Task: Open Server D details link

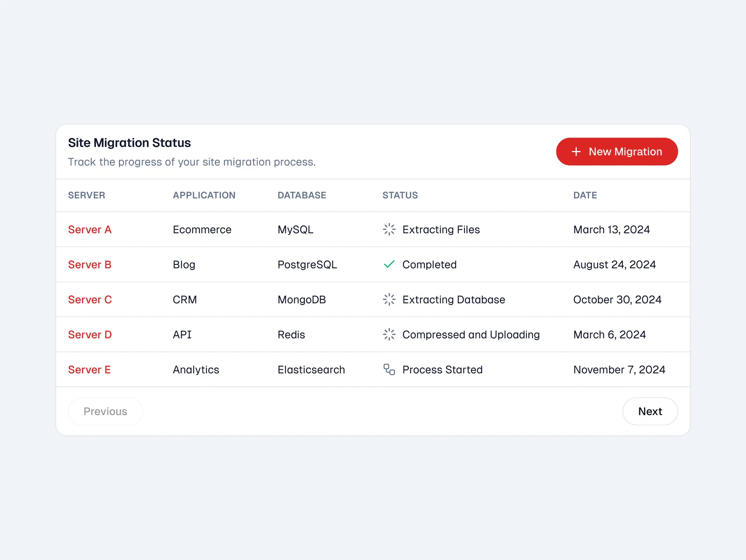Action: (90, 334)
